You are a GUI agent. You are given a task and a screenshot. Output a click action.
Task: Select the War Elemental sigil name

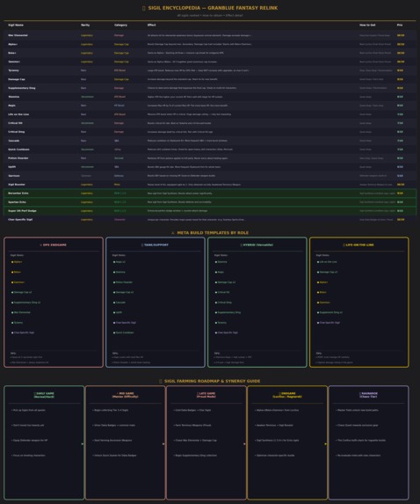[18, 35]
